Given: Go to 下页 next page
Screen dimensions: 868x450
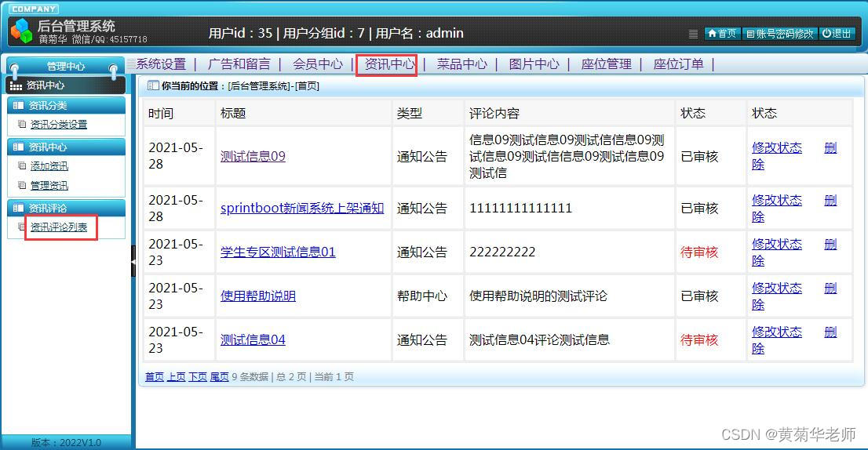Looking at the screenshot, I should (198, 376).
